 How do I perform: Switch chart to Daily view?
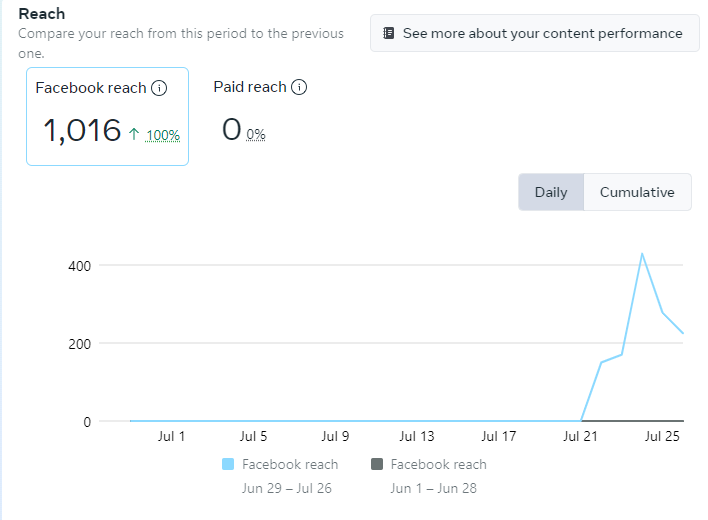coord(550,192)
